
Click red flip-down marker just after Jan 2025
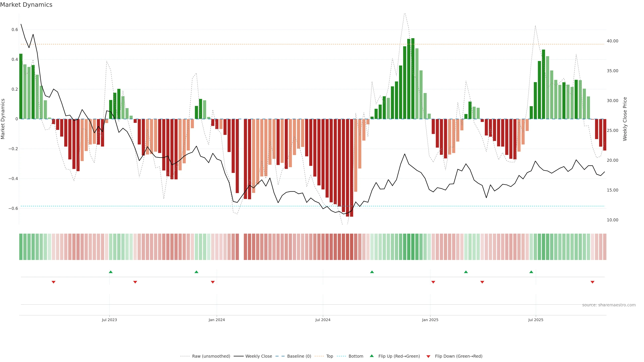tap(433, 282)
